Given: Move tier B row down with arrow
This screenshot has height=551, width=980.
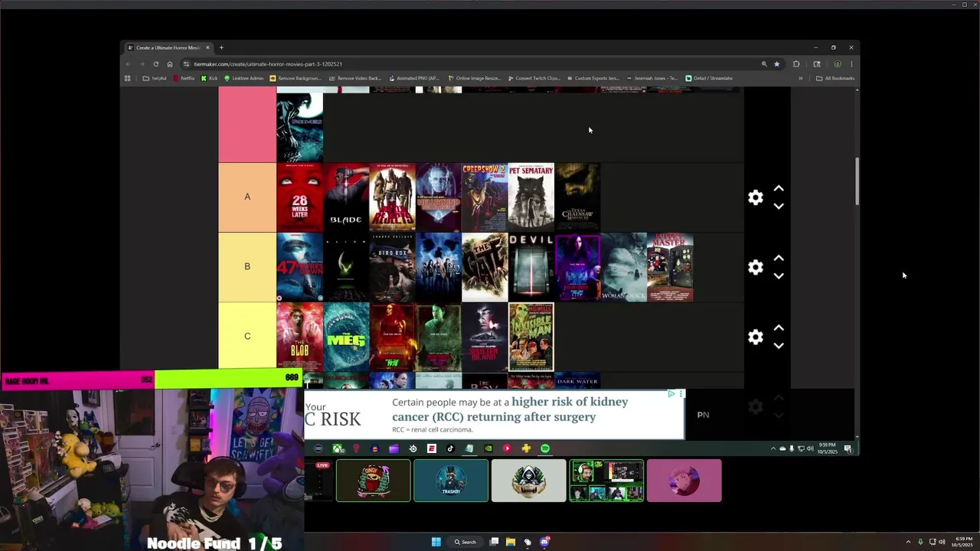Looking at the screenshot, I should point(779,275).
